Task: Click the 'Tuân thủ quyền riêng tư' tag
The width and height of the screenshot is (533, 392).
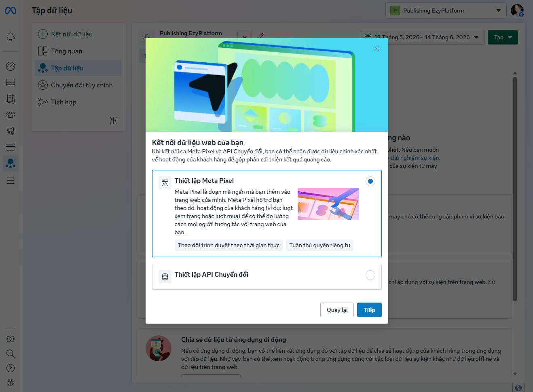Action: 320,245
